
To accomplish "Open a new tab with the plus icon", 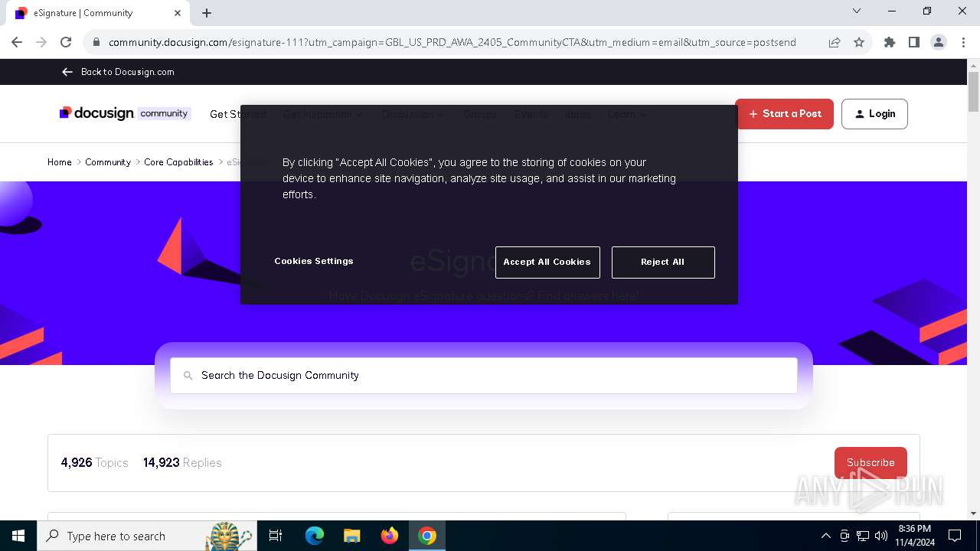I will click(207, 13).
